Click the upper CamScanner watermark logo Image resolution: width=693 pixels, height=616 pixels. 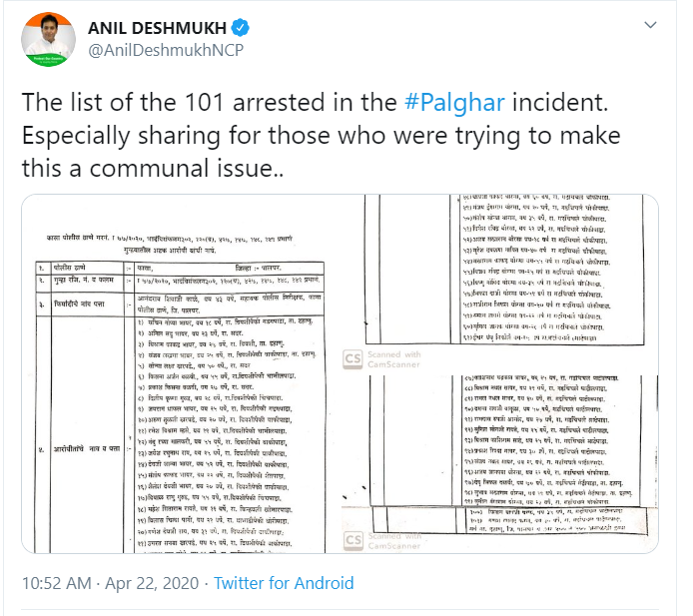coord(352,358)
